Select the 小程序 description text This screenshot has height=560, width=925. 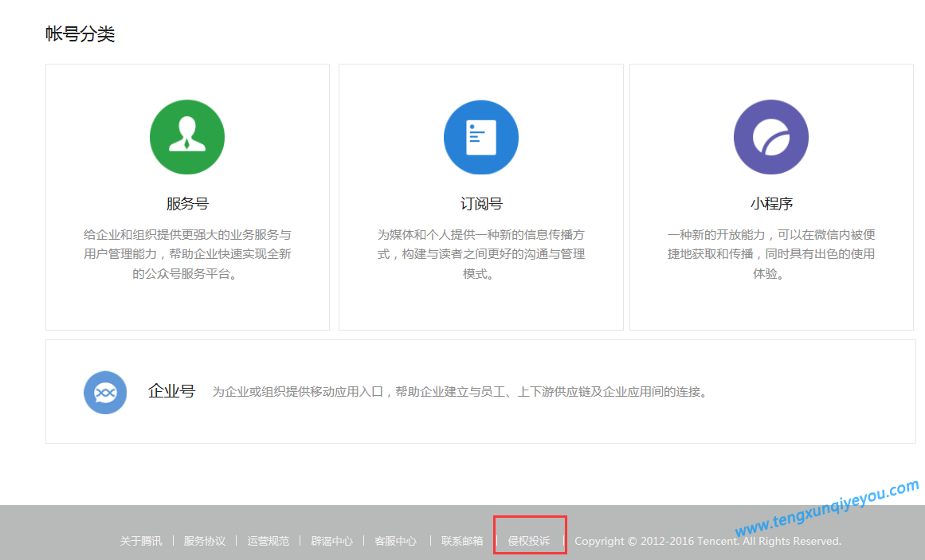point(771,254)
